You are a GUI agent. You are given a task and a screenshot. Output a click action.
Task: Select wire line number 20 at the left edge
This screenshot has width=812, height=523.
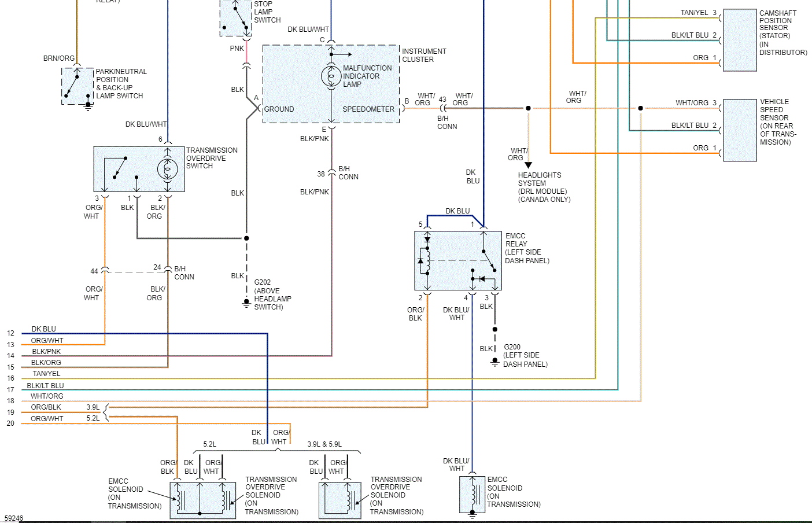coord(10,423)
